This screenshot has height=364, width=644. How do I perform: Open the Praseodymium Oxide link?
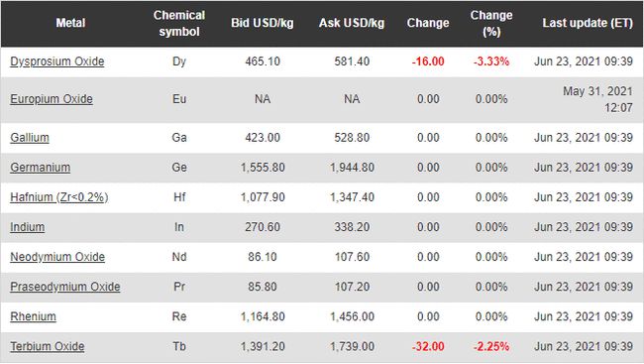64,287
